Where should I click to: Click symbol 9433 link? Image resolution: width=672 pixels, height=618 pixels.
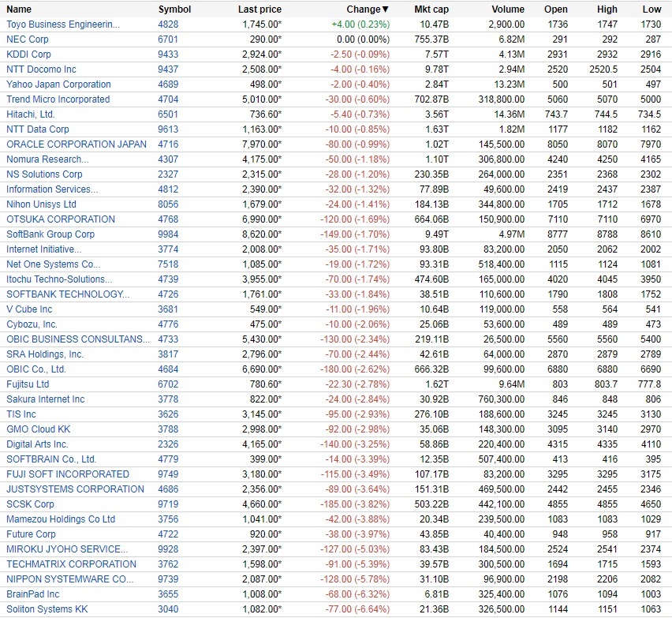(x=168, y=54)
